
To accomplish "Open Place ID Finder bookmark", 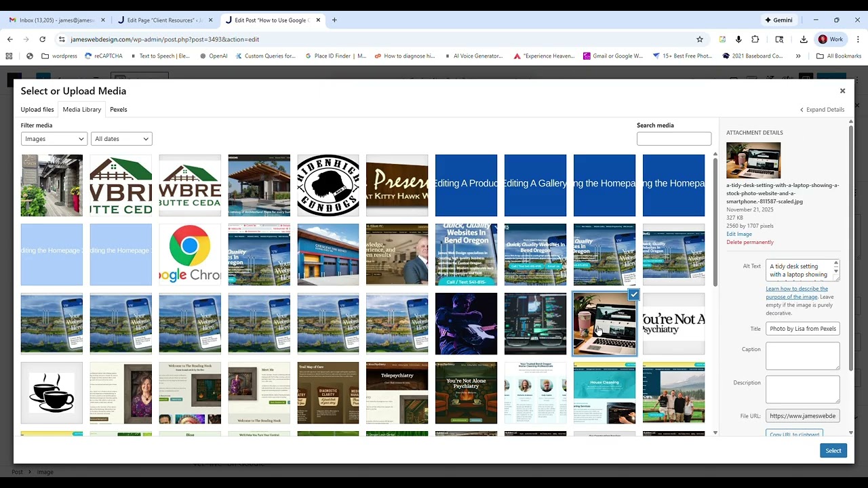I will [336, 56].
